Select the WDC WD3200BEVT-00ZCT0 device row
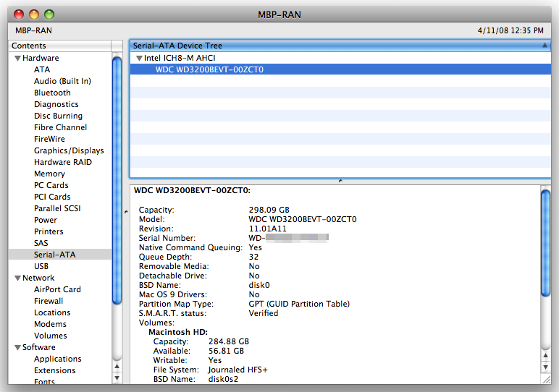559x392 pixels. click(340, 69)
